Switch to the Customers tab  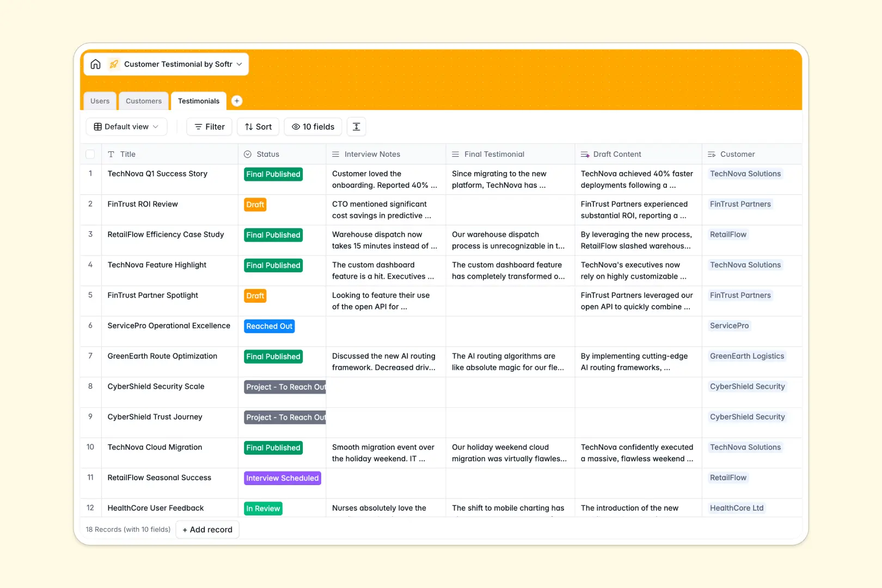(x=143, y=101)
